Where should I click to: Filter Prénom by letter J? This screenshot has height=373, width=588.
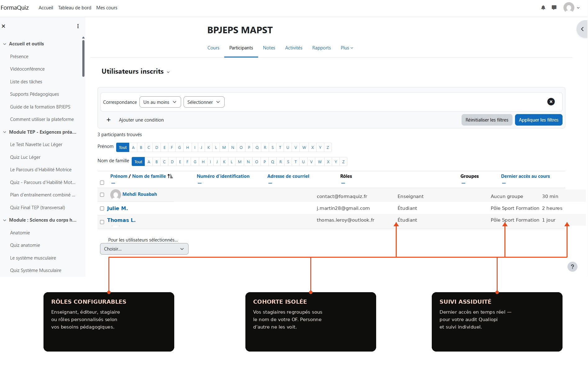tap(201, 147)
